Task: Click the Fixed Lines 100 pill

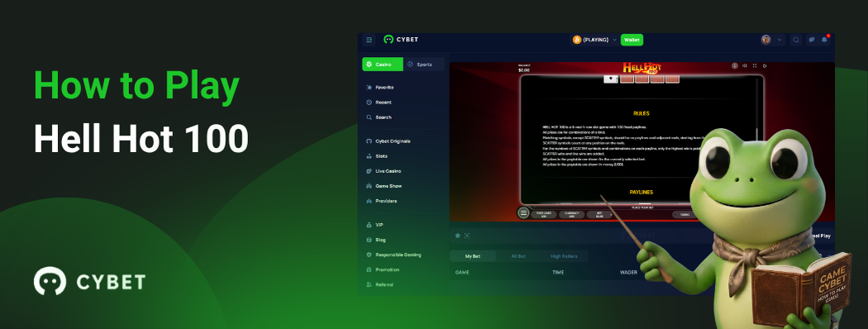Action: [544, 214]
